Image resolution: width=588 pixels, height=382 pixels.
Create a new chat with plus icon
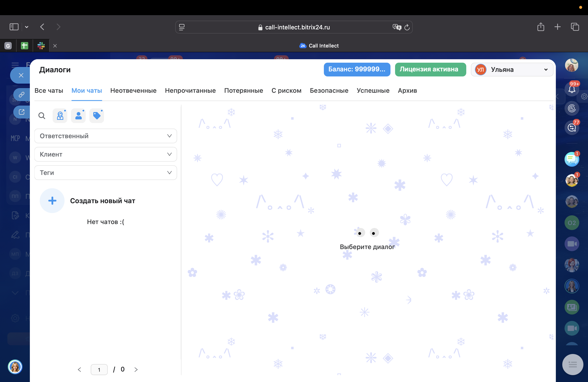(x=52, y=200)
